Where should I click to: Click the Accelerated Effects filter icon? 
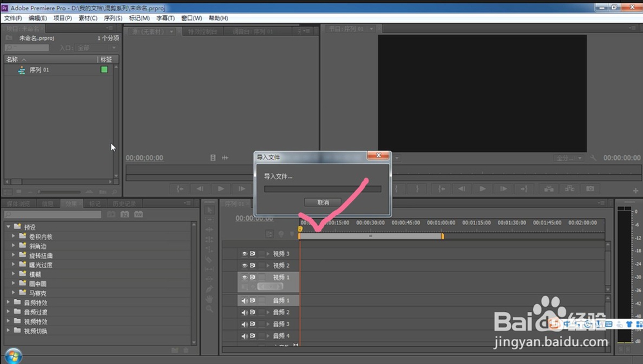111,214
